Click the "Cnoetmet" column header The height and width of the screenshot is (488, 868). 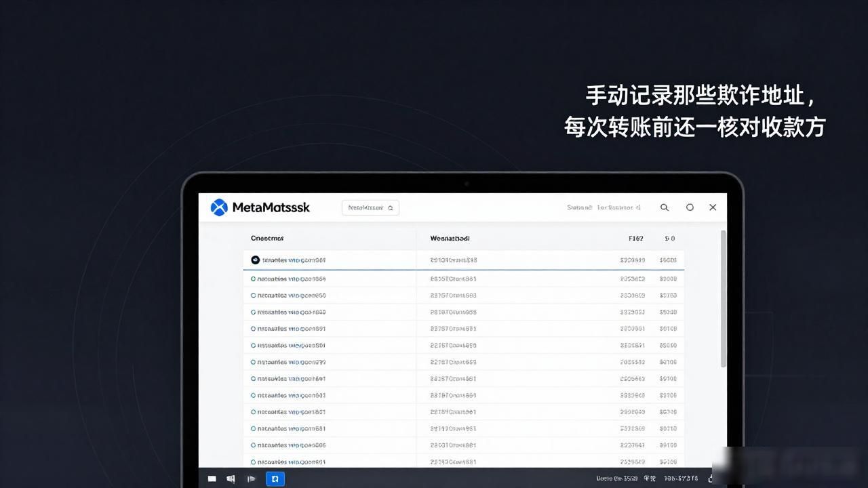[267, 239]
